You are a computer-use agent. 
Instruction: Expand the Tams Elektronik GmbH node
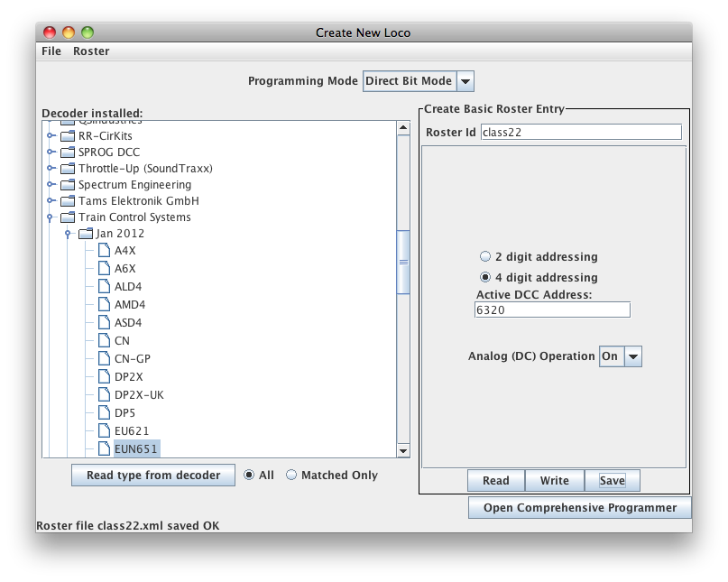point(51,200)
